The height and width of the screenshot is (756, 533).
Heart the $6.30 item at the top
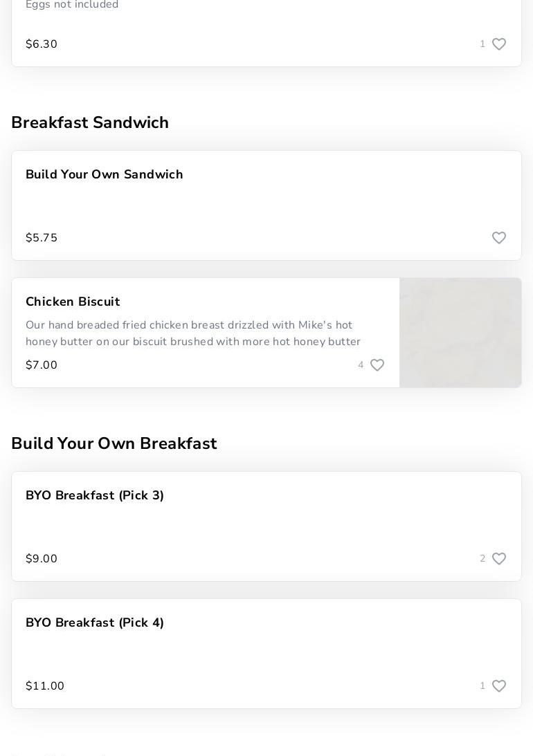pyautogui.click(x=499, y=44)
